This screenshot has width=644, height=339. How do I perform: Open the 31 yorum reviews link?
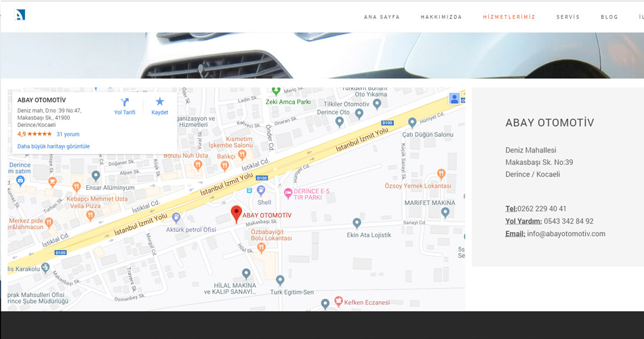click(68, 134)
